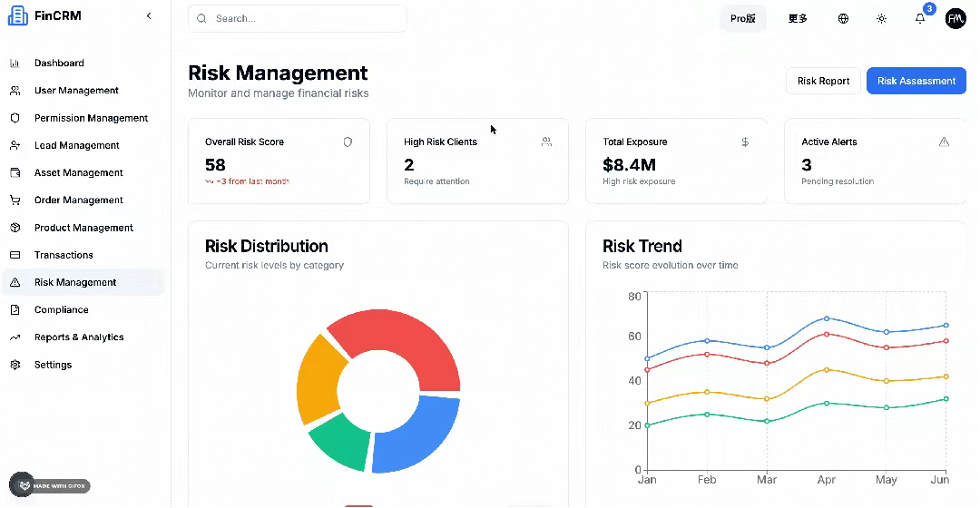This screenshot has width=980, height=508.
Task: Click shield icon in Overall Risk Score card
Action: 348,142
